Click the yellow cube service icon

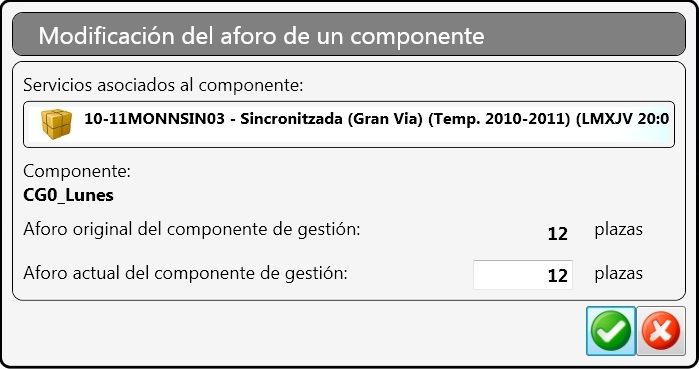(x=56, y=124)
